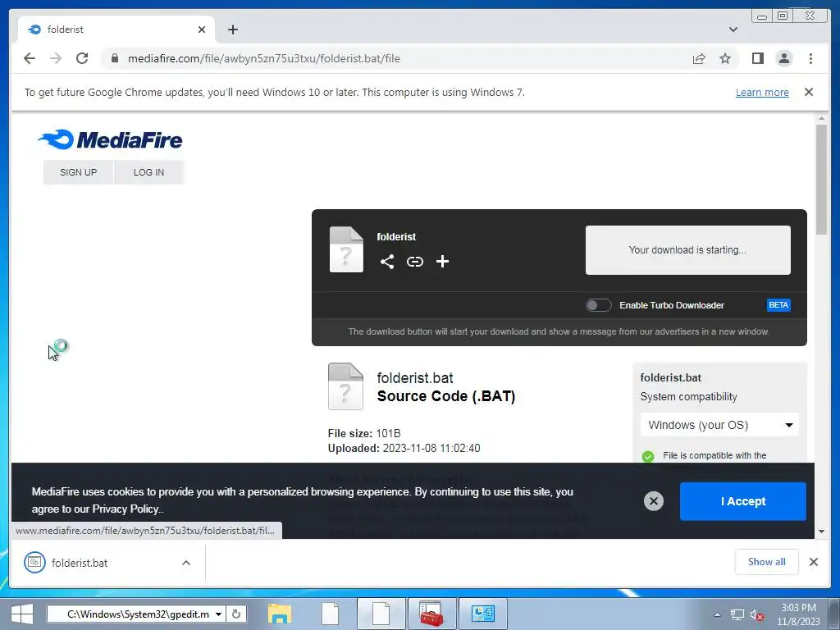Open the Learn more link
This screenshot has height=630, width=840.
point(762,92)
